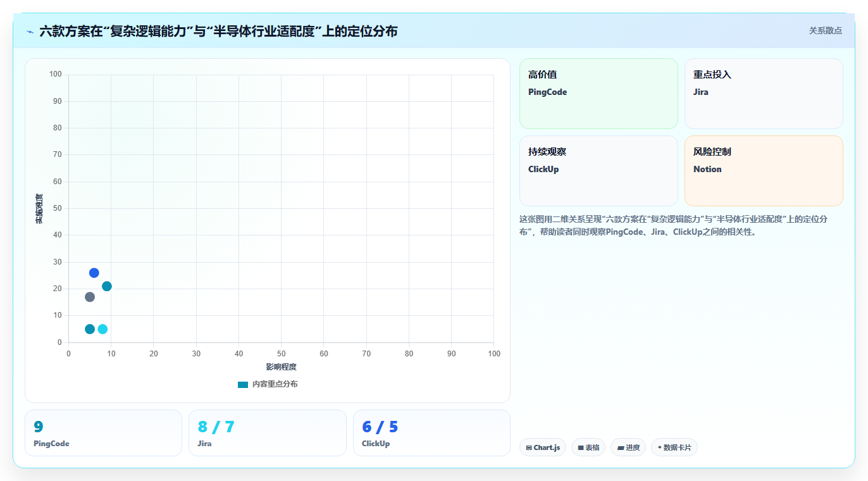Select the blue scatter point near 26
This screenshot has height=481, width=868.
point(94,273)
